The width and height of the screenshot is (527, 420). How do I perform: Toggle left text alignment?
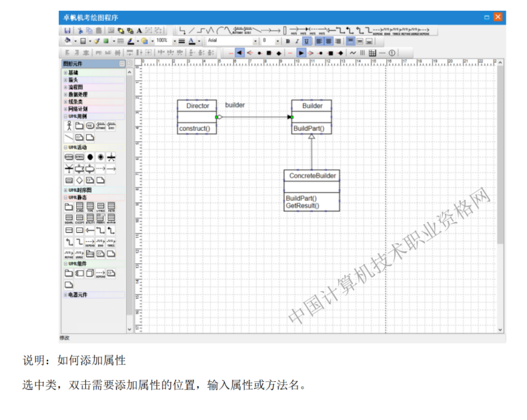[319, 41]
